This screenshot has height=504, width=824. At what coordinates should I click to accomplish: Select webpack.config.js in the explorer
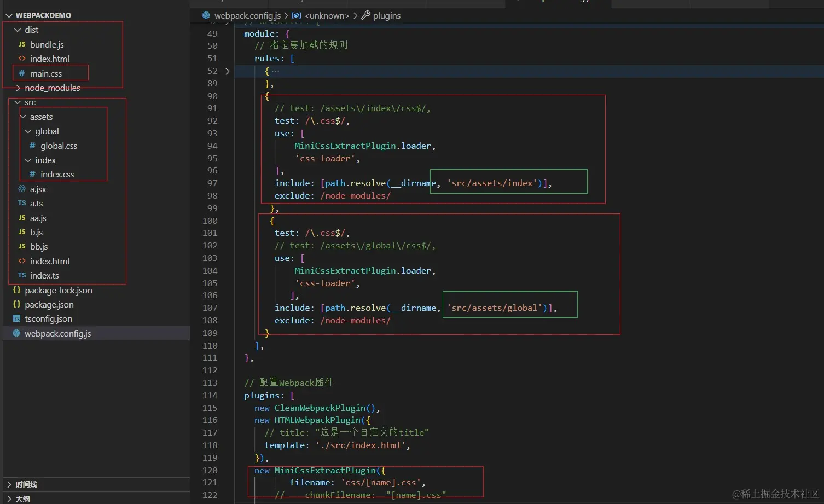tap(57, 333)
